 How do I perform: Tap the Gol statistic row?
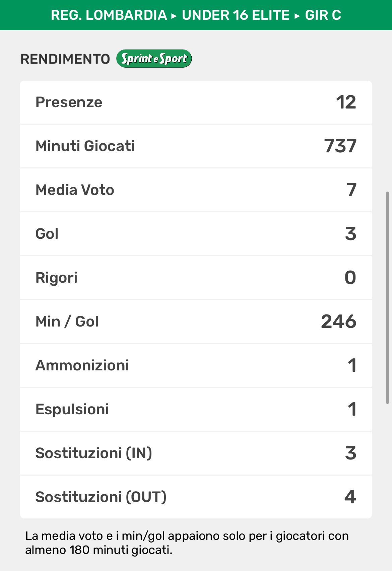pos(196,234)
